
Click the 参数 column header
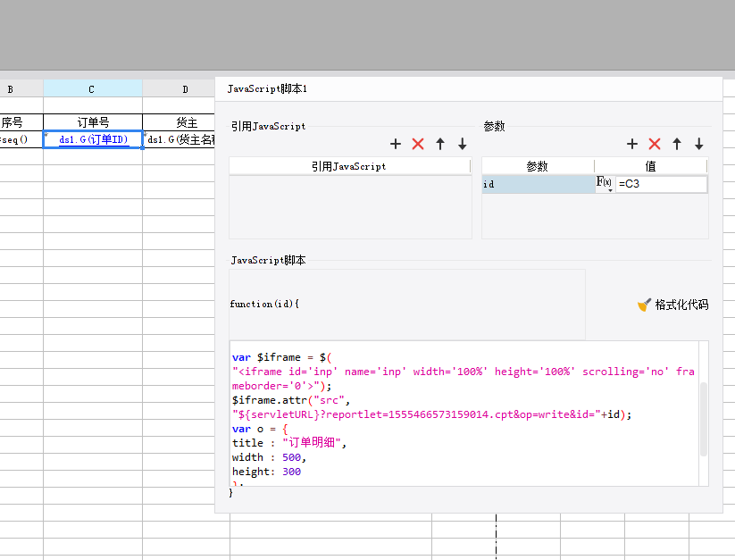[538, 166]
